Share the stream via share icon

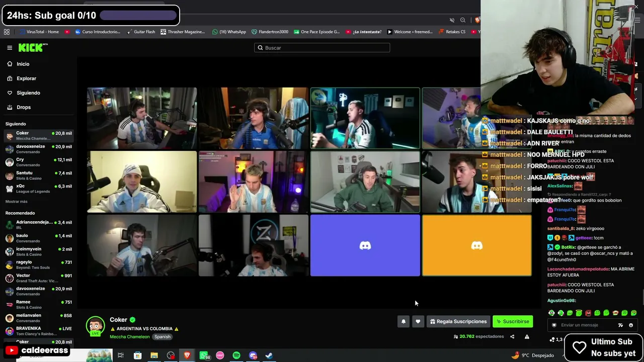point(512,337)
